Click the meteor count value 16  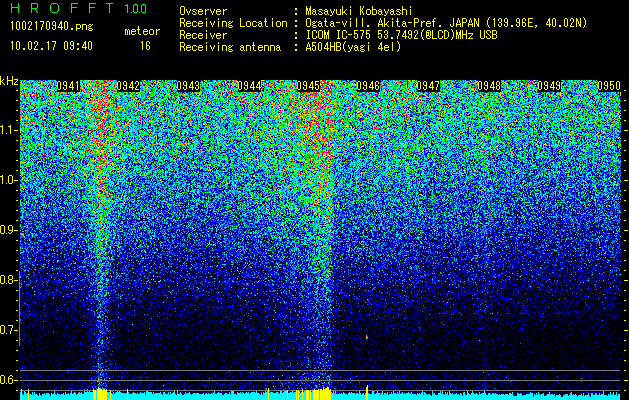(x=145, y=46)
